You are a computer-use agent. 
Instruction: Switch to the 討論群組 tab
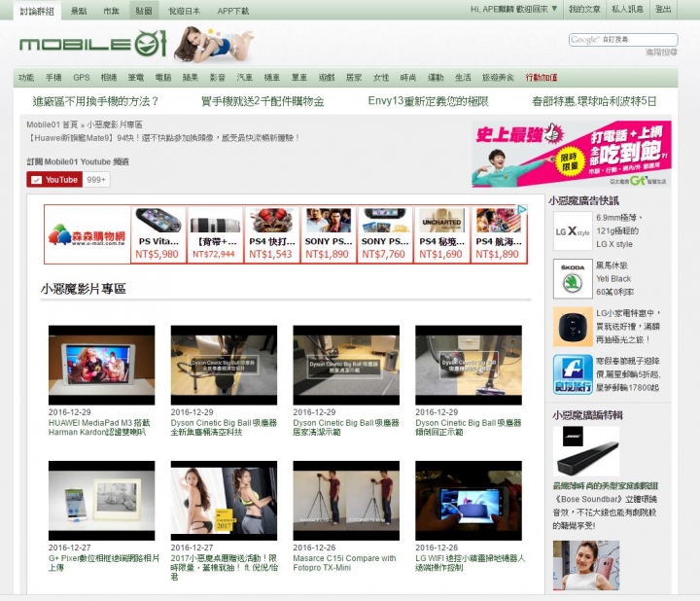(37, 11)
